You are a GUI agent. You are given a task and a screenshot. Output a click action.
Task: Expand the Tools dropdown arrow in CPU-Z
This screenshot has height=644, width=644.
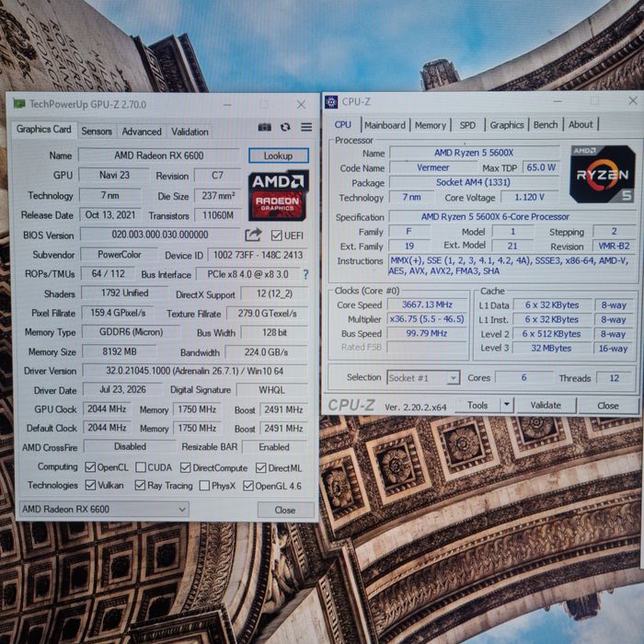coord(507,405)
